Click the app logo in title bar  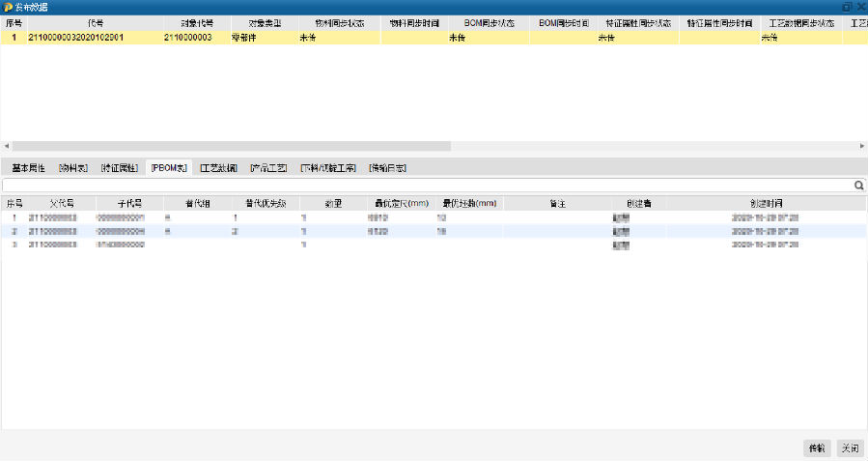(x=8, y=7)
